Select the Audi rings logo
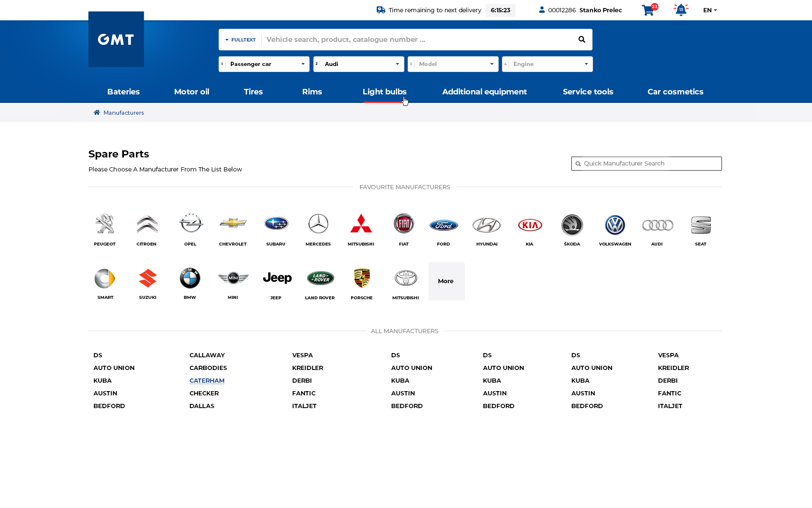Viewport: 812px width, 508px height. (658, 225)
